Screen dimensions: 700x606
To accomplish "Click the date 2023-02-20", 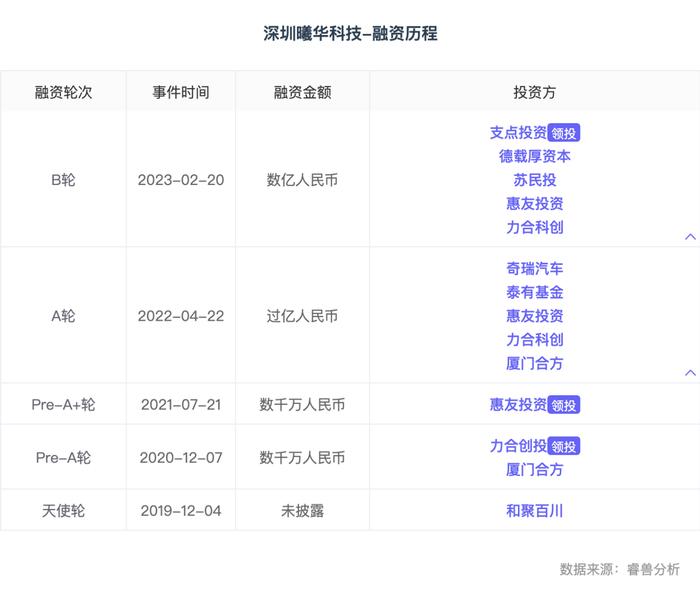I will tap(181, 180).
